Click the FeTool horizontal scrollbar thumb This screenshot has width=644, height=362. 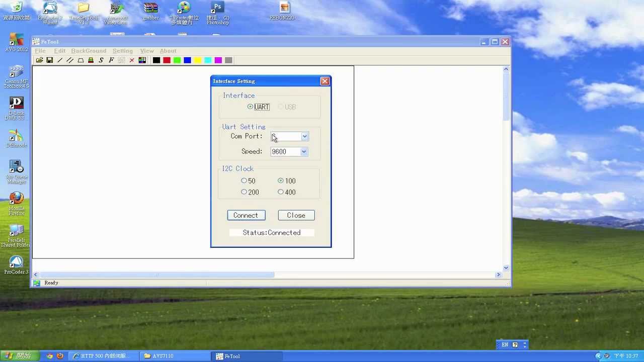tap(157, 275)
